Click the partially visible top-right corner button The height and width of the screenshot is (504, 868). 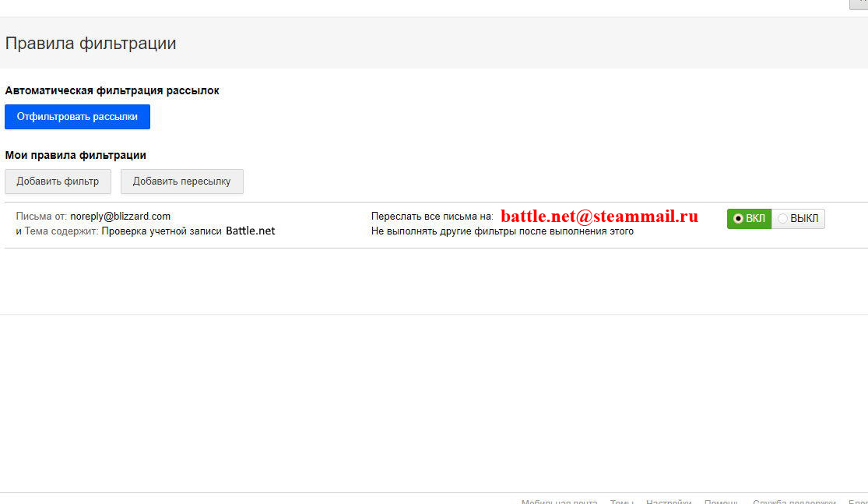(859, 4)
